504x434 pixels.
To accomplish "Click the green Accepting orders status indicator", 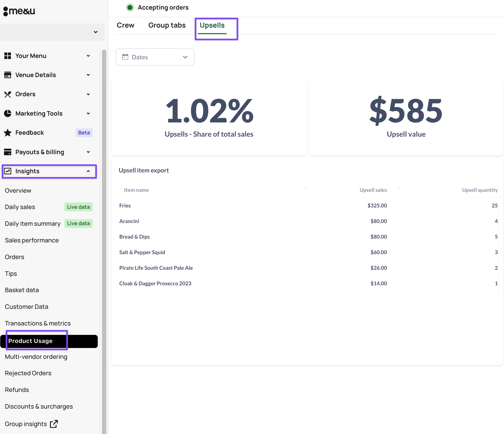I will (130, 7).
